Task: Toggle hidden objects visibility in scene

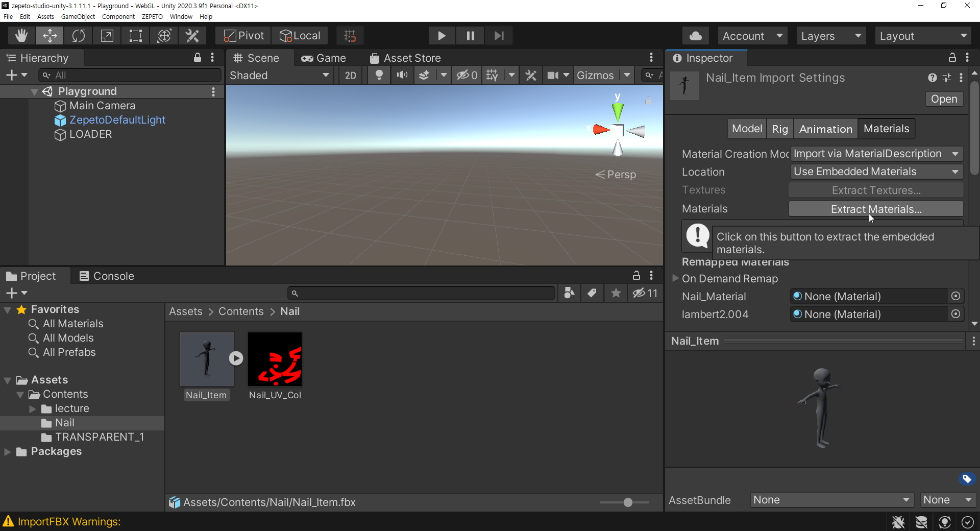Action: click(x=467, y=76)
